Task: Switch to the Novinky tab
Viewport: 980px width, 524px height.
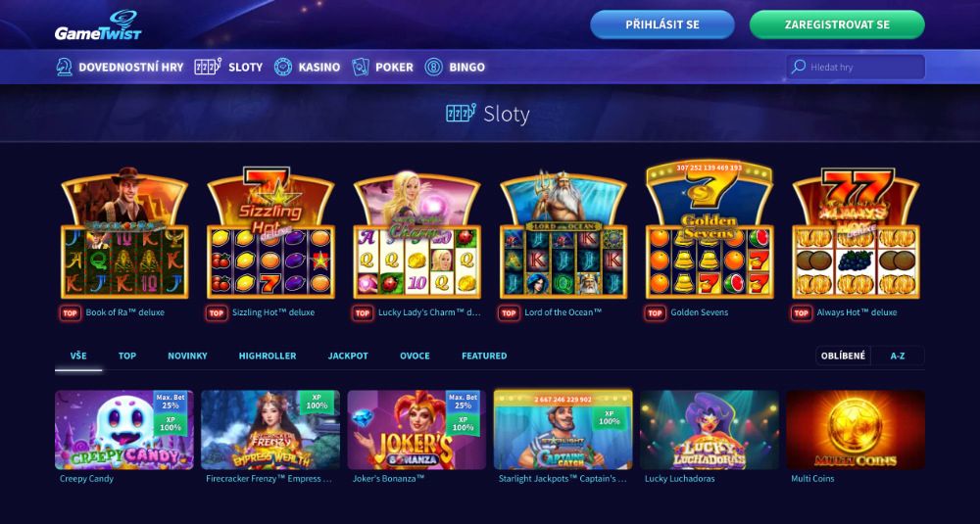Action: click(x=187, y=356)
